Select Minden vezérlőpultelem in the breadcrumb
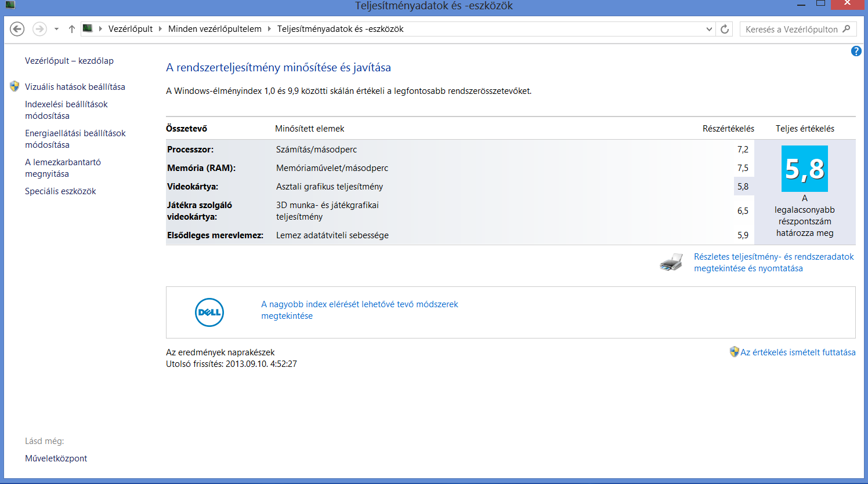The image size is (868, 484). point(215,29)
